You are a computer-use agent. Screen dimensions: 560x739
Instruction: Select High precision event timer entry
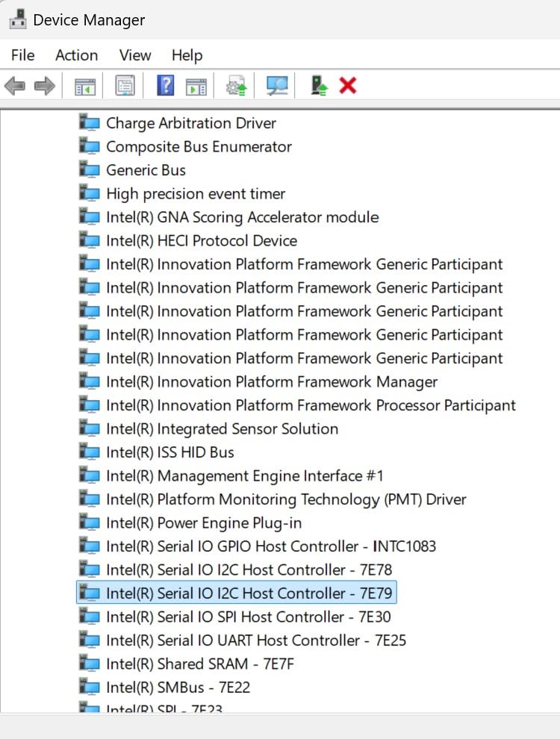click(x=196, y=194)
